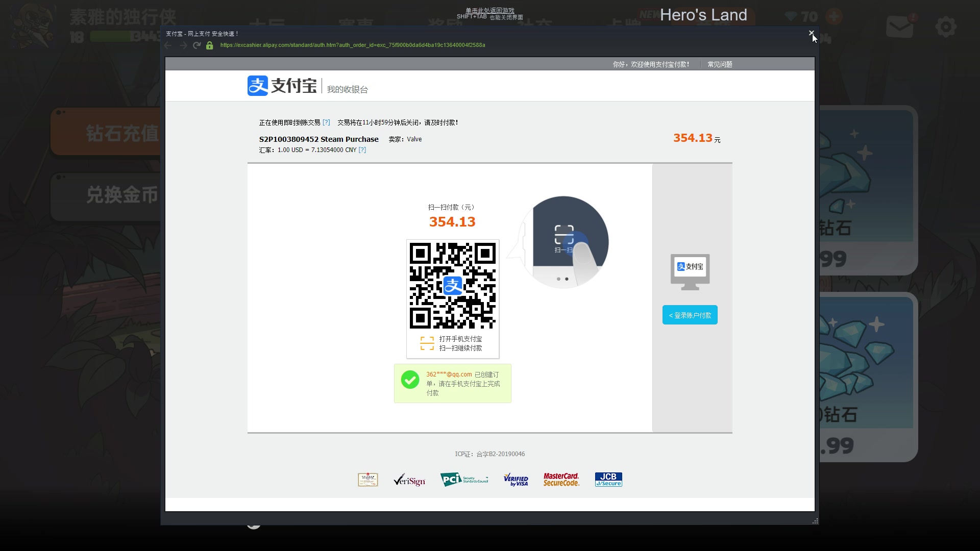Click the orange scan frame icon
Image resolution: width=980 pixels, height=551 pixels.
(x=427, y=343)
